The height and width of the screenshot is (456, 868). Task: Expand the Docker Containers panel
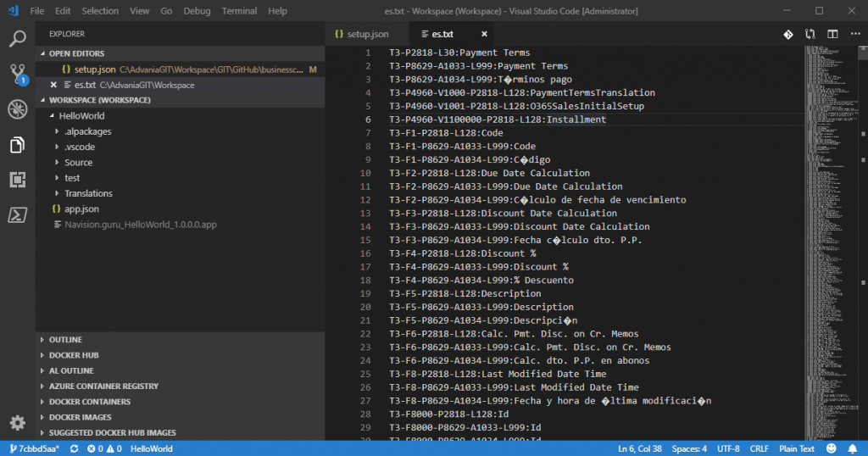(89, 402)
